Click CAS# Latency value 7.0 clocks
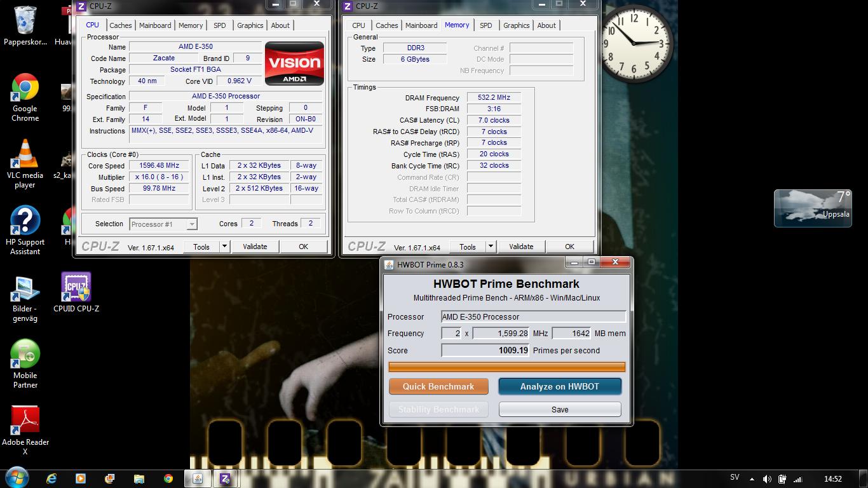This screenshot has height=488, width=868. tap(494, 120)
